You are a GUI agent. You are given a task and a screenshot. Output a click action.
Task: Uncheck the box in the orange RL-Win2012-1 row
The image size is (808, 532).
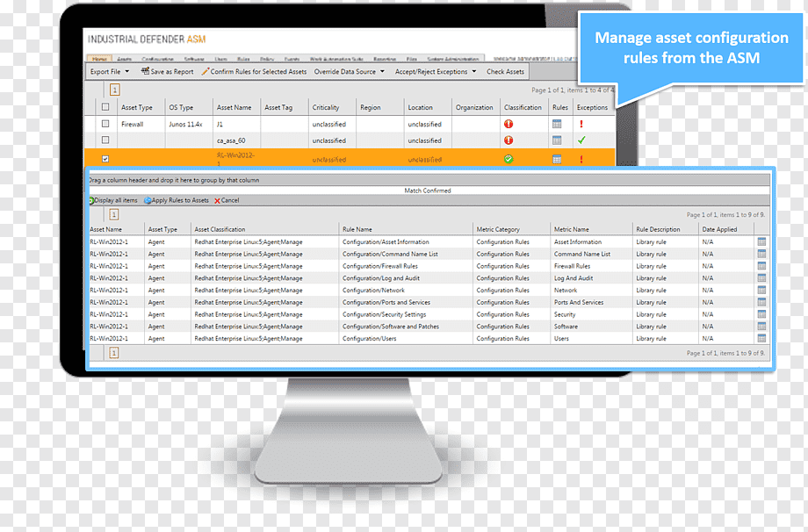pyautogui.click(x=105, y=159)
